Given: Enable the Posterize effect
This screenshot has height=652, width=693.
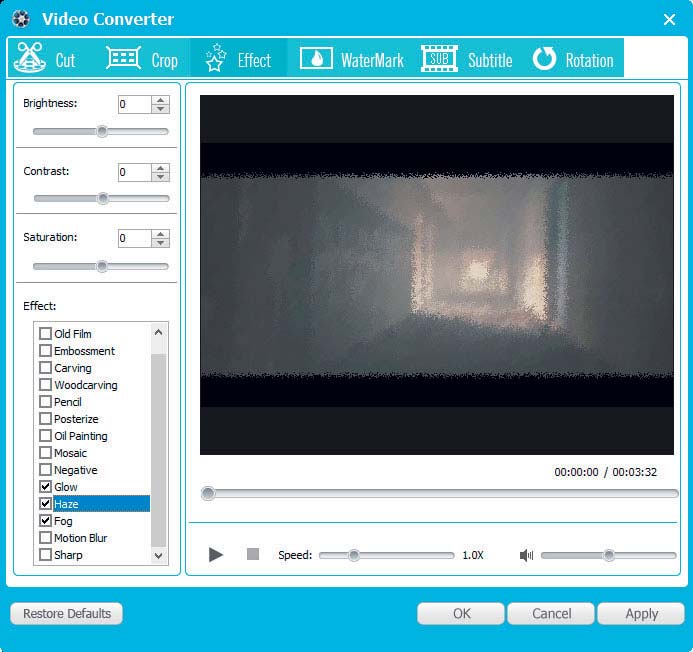Looking at the screenshot, I should click(x=46, y=418).
